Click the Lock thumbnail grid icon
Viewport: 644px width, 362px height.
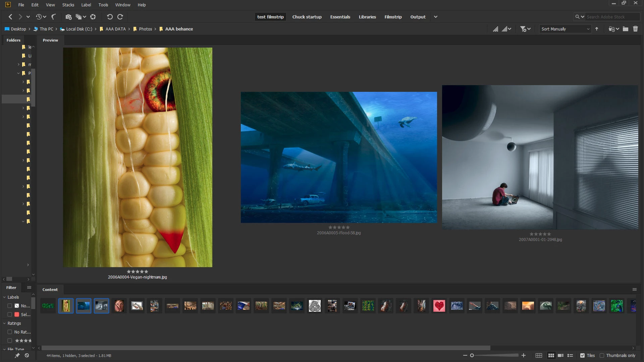click(539, 356)
